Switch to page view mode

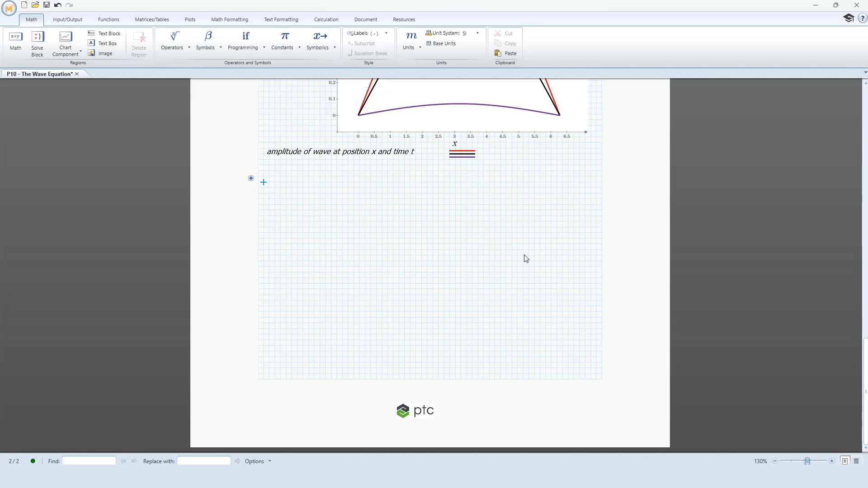pos(844,461)
